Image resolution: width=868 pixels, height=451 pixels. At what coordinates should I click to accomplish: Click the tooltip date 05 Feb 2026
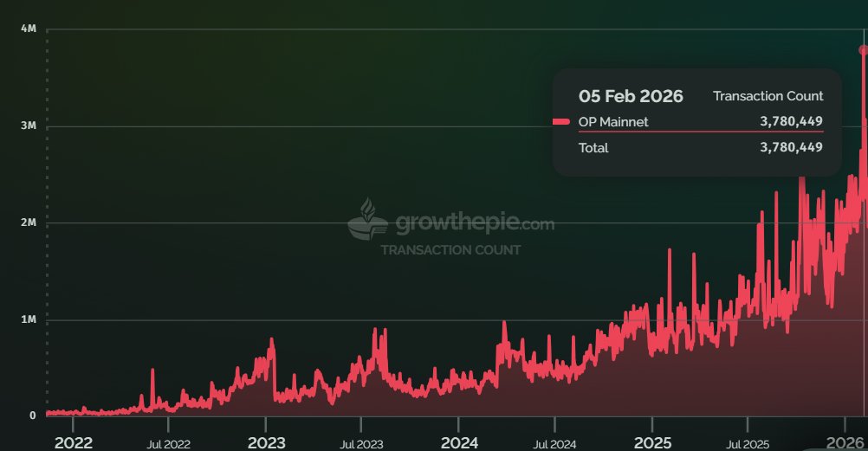631,96
